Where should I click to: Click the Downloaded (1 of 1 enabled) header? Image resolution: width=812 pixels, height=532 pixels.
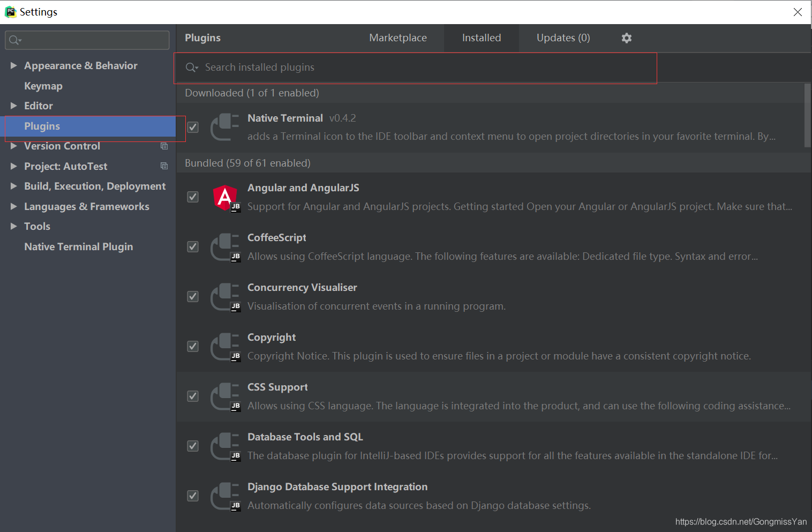click(x=252, y=93)
